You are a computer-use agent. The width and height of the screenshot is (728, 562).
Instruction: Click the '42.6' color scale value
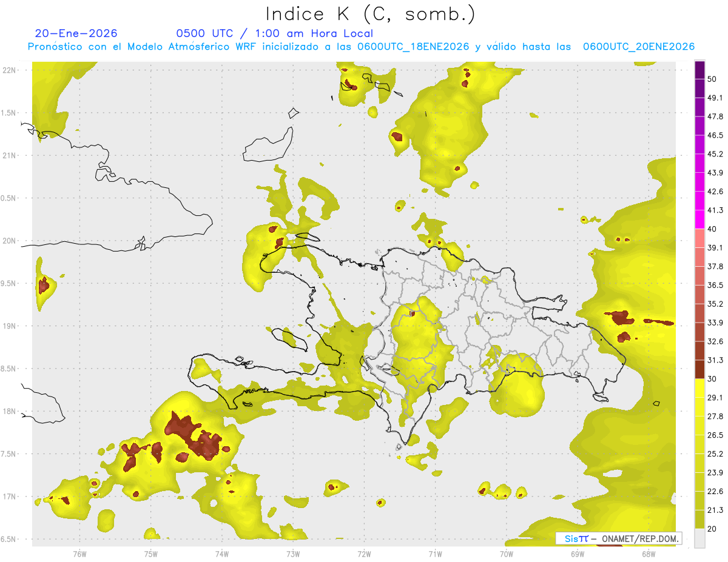pos(715,192)
